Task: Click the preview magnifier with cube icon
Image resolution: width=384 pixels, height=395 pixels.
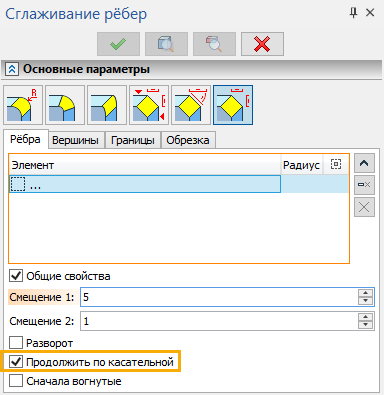Action: (166, 44)
